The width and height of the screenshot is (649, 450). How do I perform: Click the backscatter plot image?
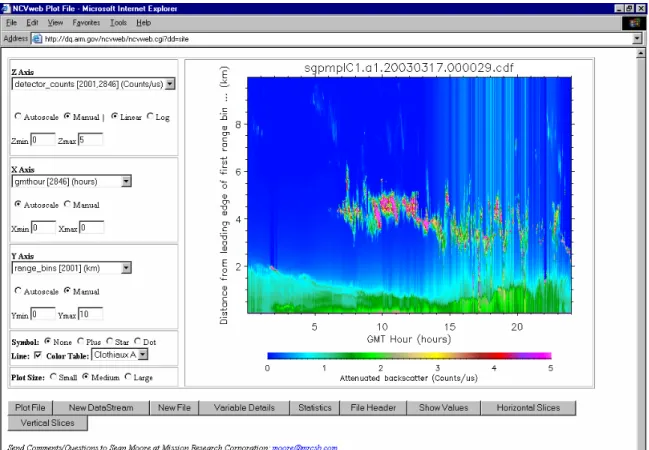click(x=409, y=195)
